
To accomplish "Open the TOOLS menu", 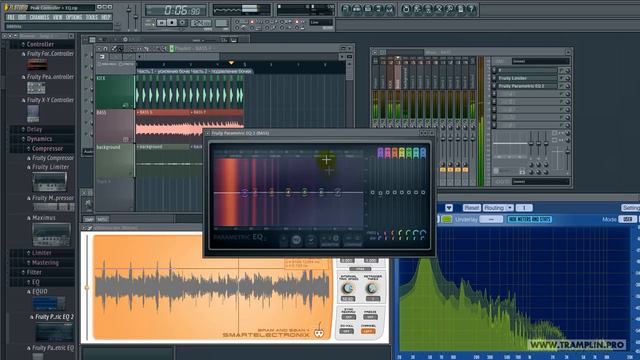I will [92, 18].
